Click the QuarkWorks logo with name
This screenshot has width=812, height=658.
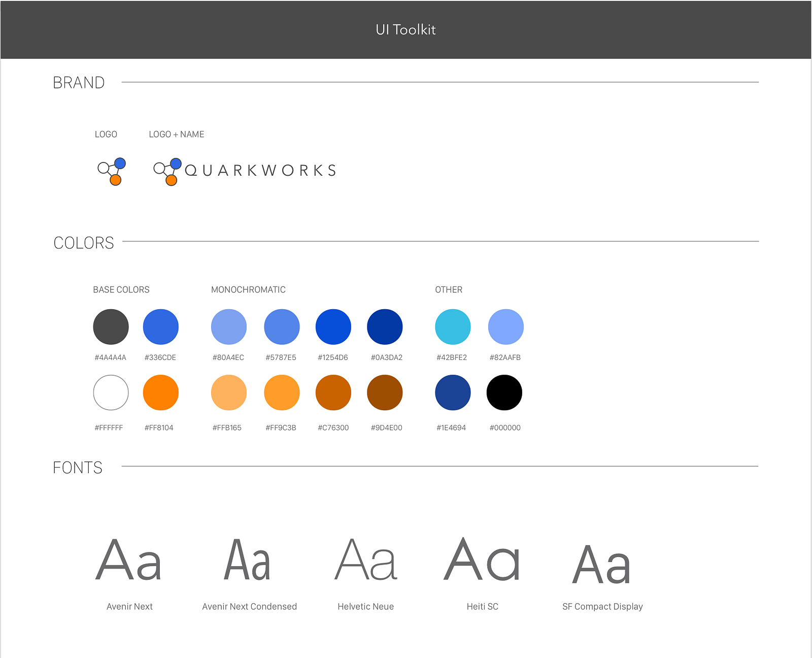coord(245,171)
